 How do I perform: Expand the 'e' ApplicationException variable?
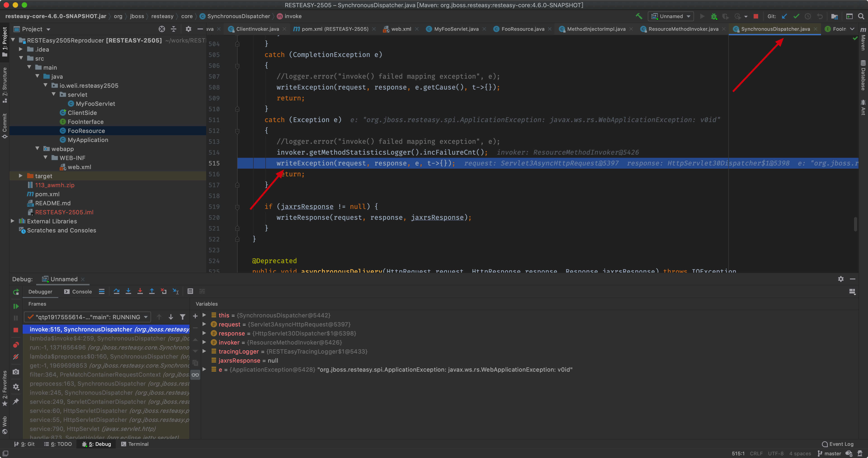point(205,370)
